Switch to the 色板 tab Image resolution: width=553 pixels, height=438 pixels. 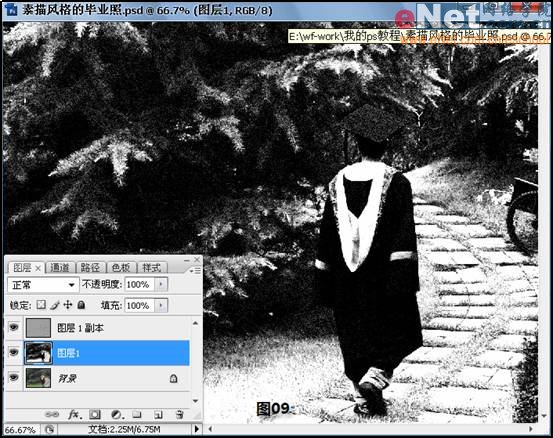coord(121,268)
